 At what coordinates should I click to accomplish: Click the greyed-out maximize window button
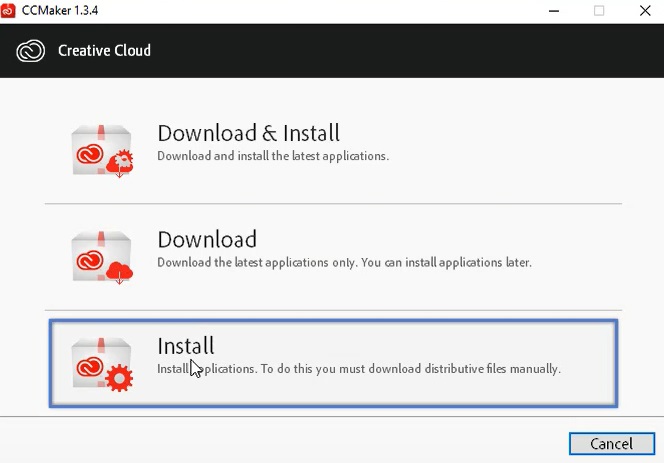(599, 10)
